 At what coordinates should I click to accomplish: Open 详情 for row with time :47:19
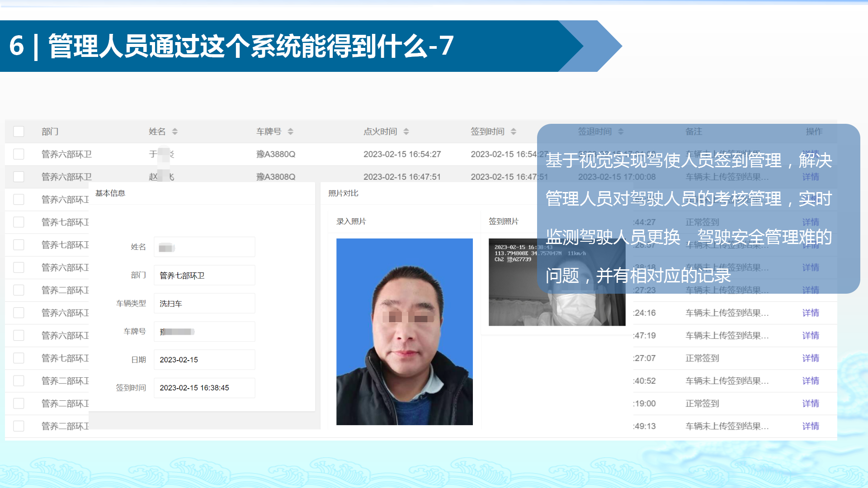(x=811, y=335)
